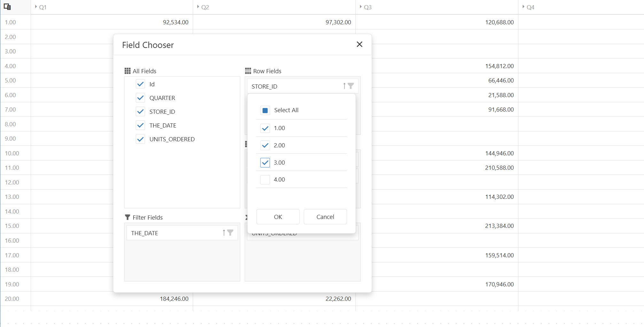Click the All Fields grid icon
644x327 pixels.
point(128,71)
